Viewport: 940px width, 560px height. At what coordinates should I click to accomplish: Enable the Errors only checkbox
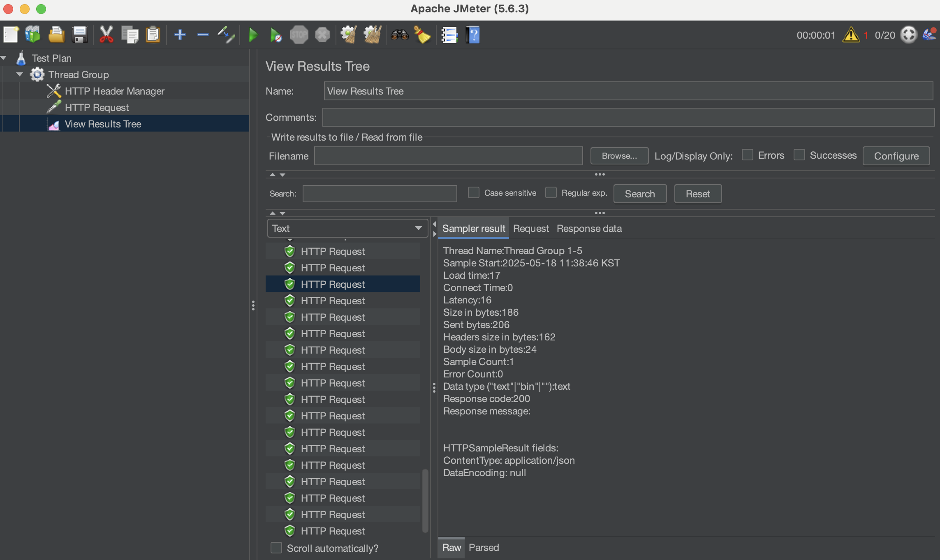click(x=747, y=155)
